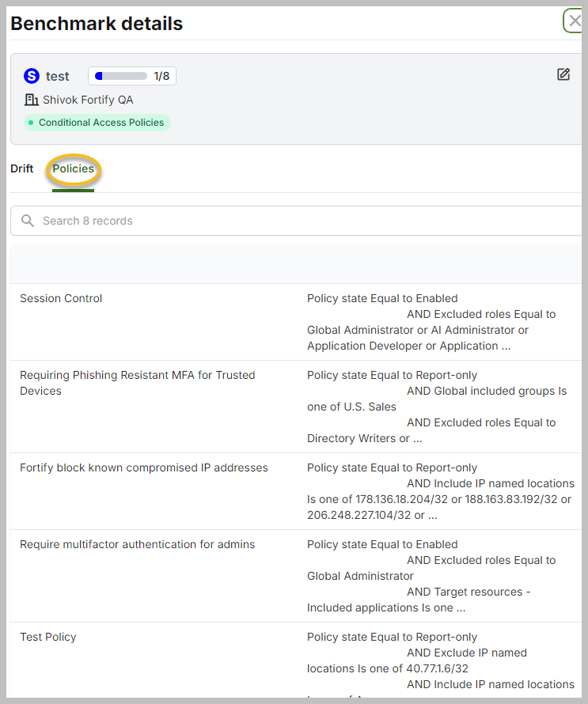This screenshot has height=704, width=588.
Task: Open Requiring Phishing Resistant MFA for Trusted Devices
Action: coord(137,383)
